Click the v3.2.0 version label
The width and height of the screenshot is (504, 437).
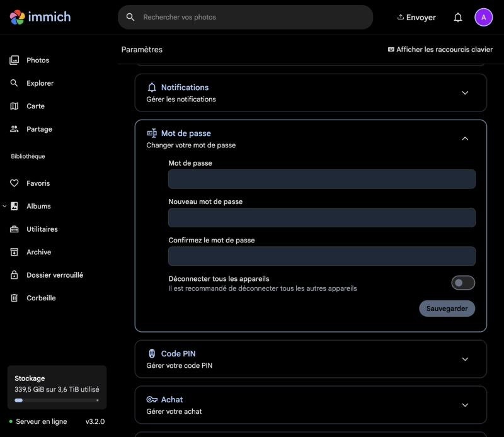click(95, 421)
